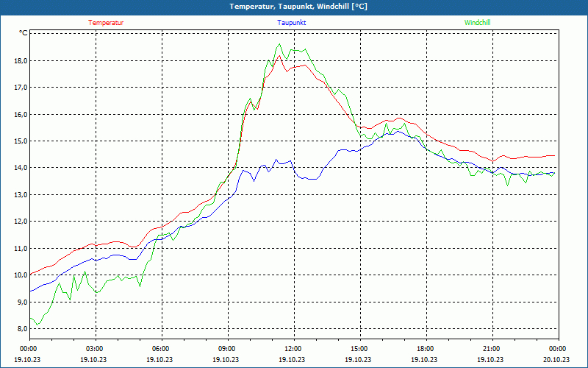Click the 09:00 time axis label
The image size is (588, 368).
(226, 349)
